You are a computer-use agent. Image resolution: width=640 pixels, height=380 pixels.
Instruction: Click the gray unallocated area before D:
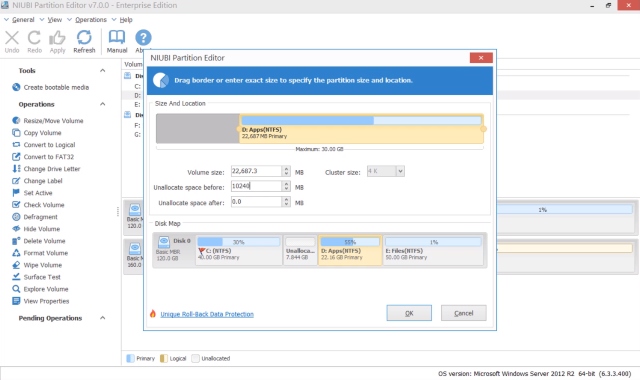coord(198,128)
